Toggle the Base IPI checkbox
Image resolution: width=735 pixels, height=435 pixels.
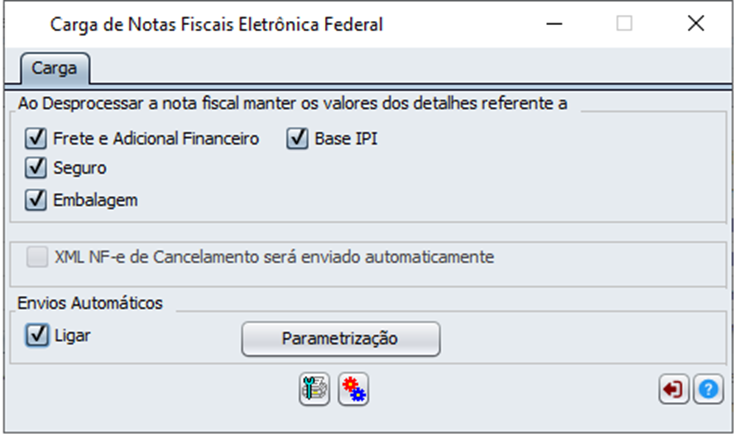[x=297, y=138]
